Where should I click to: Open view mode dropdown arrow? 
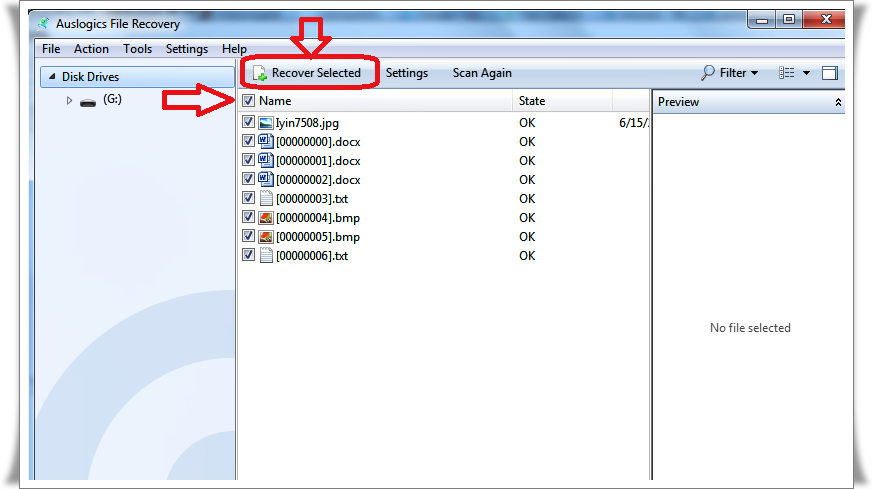pyautogui.click(x=806, y=73)
